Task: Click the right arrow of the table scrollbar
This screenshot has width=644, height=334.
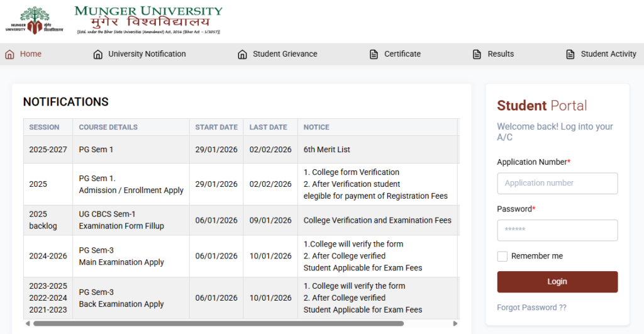Action: (x=455, y=323)
